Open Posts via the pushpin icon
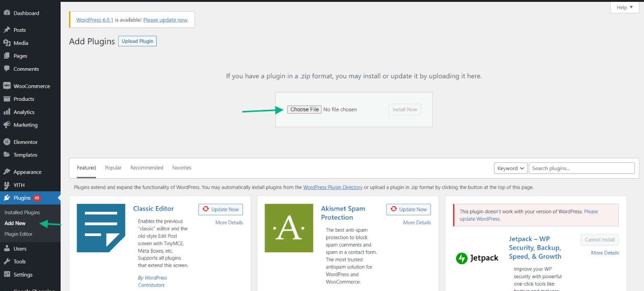This screenshot has height=291, width=644. pos(7,30)
